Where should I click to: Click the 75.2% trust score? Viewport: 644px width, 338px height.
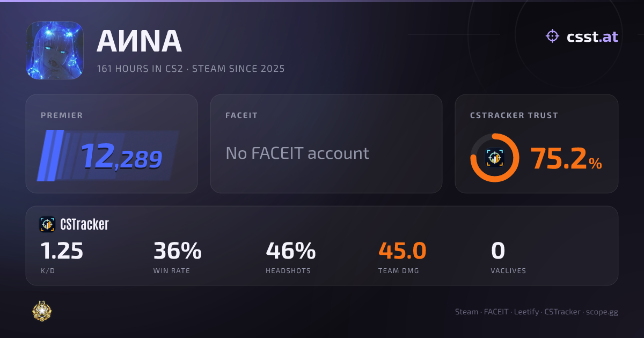[566, 158]
